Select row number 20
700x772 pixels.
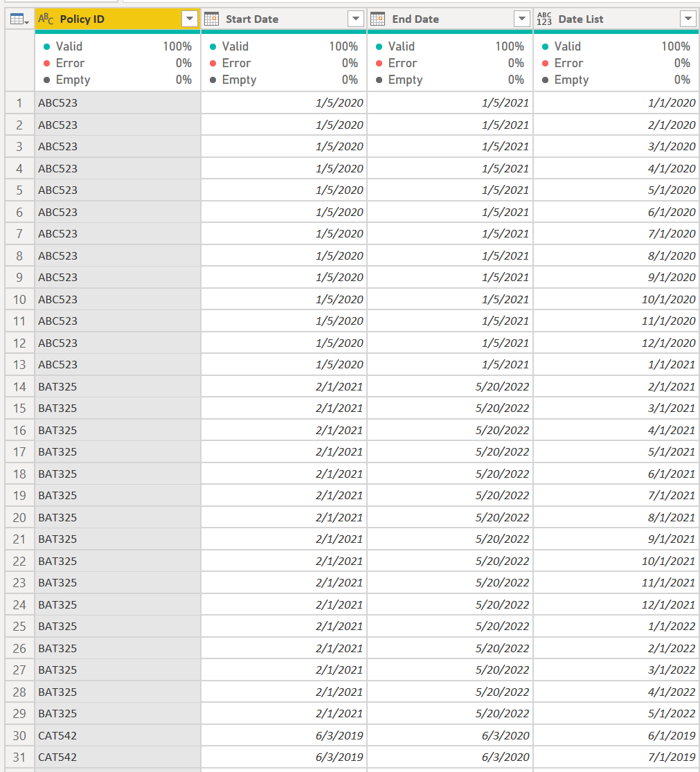(19, 517)
